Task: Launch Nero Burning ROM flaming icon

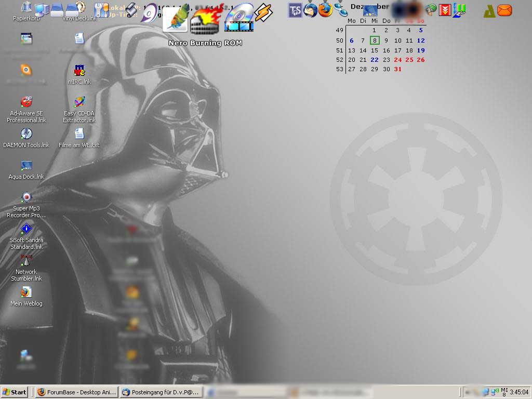Action: pyautogui.click(x=206, y=20)
